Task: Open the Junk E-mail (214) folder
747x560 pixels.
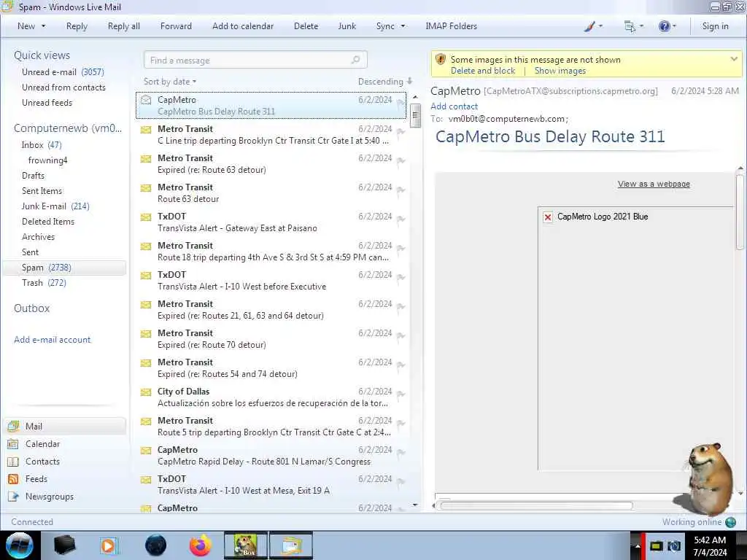Action: click(x=55, y=206)
